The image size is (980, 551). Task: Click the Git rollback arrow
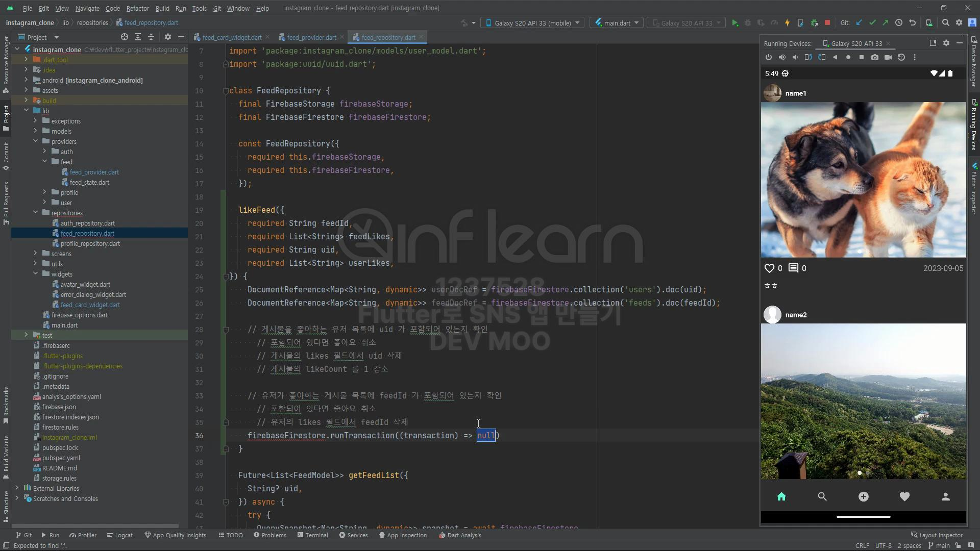pyautogui.click(x=912, y=23)
